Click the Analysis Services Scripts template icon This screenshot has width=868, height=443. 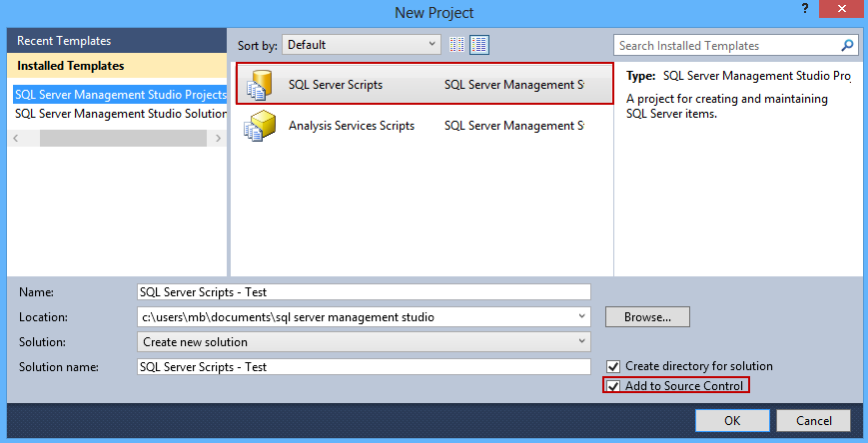click(261, 126)
